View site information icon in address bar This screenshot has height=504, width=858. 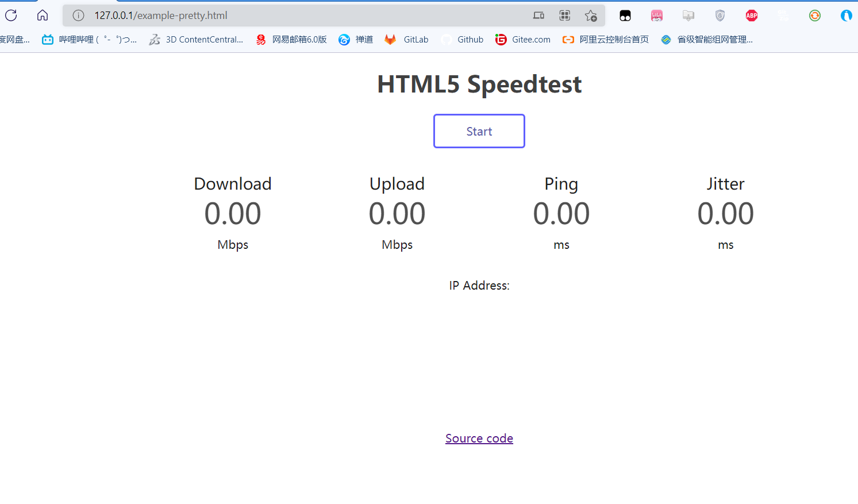pyautogui.click(x=79, y=16)
